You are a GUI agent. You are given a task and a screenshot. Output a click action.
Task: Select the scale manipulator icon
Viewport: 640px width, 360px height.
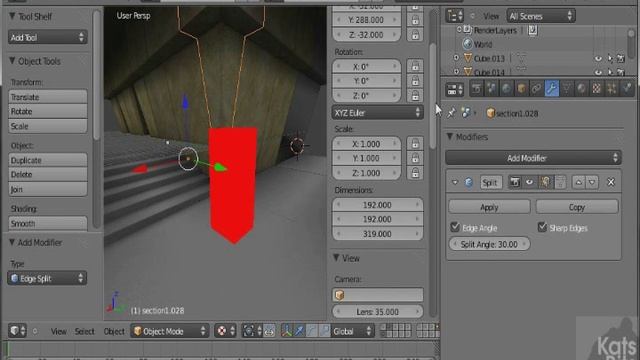pos(324,331)
